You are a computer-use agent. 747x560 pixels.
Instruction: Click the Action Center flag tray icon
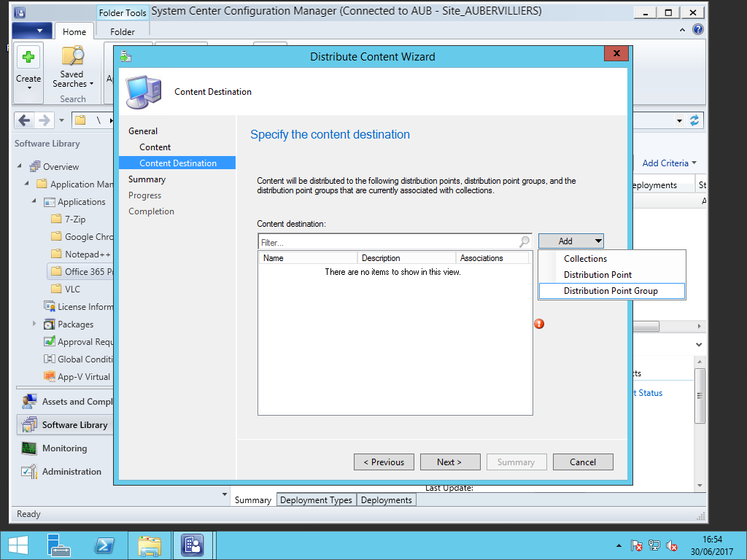coord(636,545)
